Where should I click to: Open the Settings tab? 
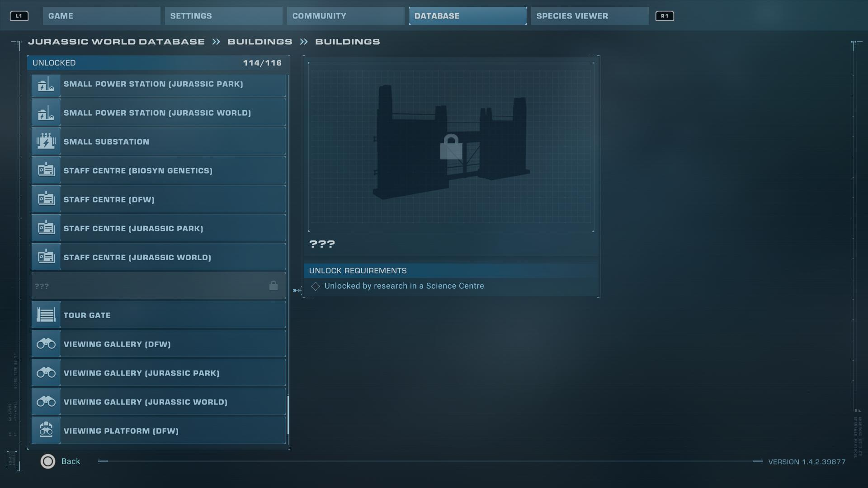(x=224, y=16)
